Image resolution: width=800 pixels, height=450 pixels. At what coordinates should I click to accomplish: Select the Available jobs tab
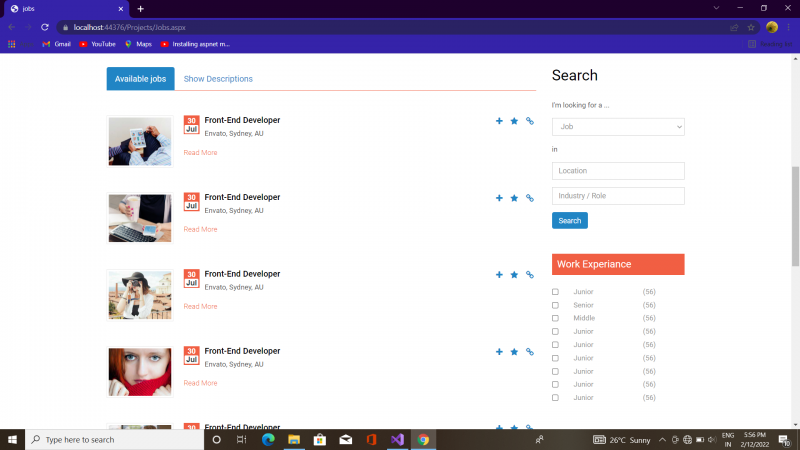(x=140, y=79)
